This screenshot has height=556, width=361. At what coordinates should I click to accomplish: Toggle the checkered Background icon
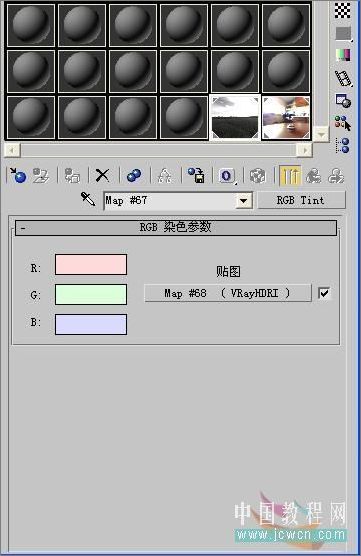(x=343, y=10)
